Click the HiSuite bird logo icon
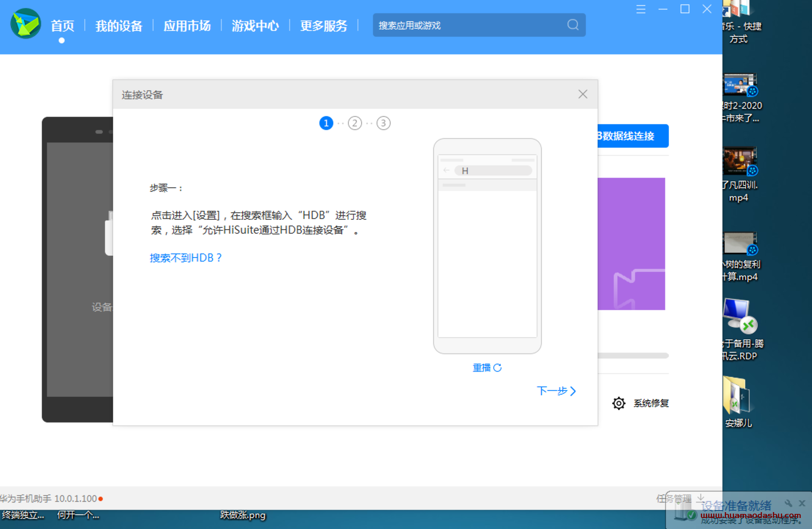 click(x=26, y=24)
